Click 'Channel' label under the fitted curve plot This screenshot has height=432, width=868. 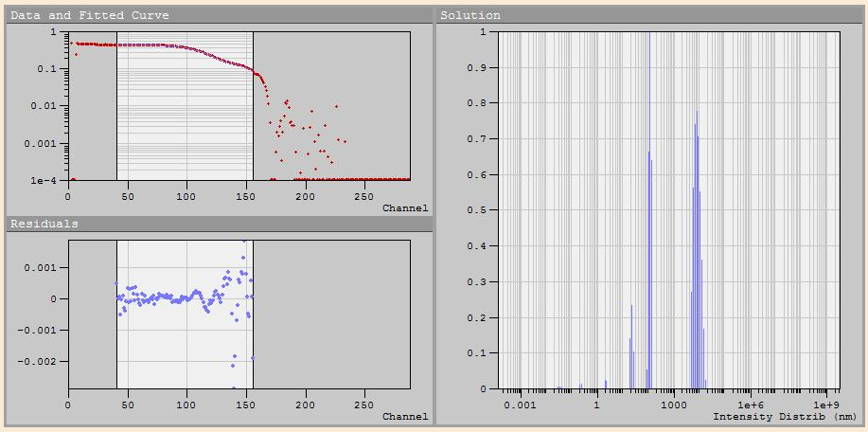tap(405, 208)
